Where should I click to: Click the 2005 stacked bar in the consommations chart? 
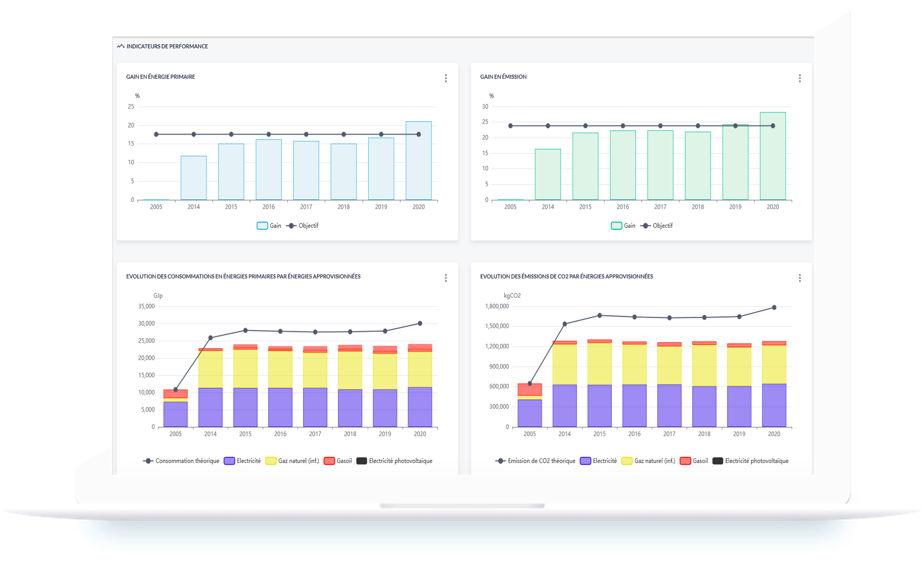point(175,408)
